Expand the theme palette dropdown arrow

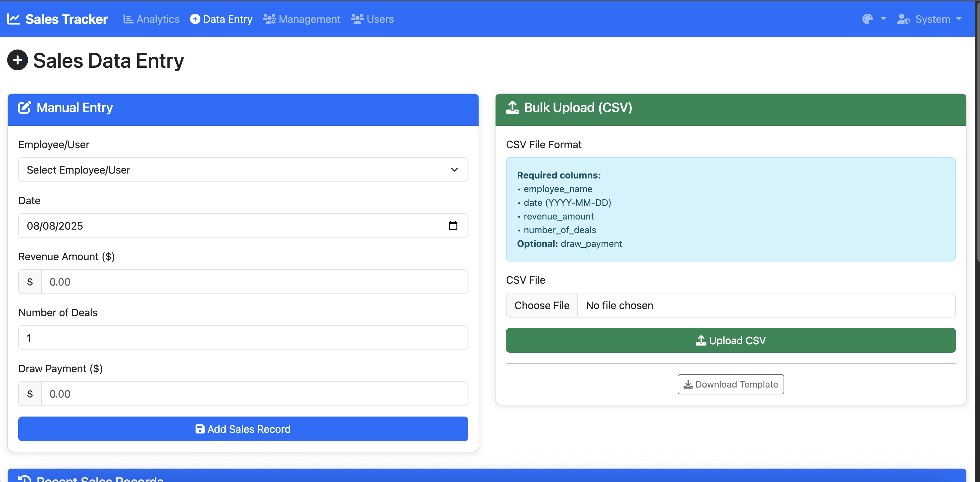tap(883, 19)
